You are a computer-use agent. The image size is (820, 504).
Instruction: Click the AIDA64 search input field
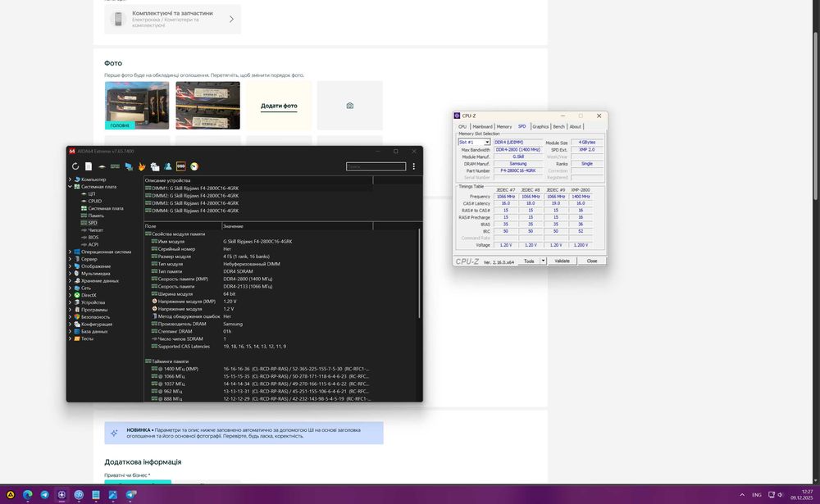376,166
